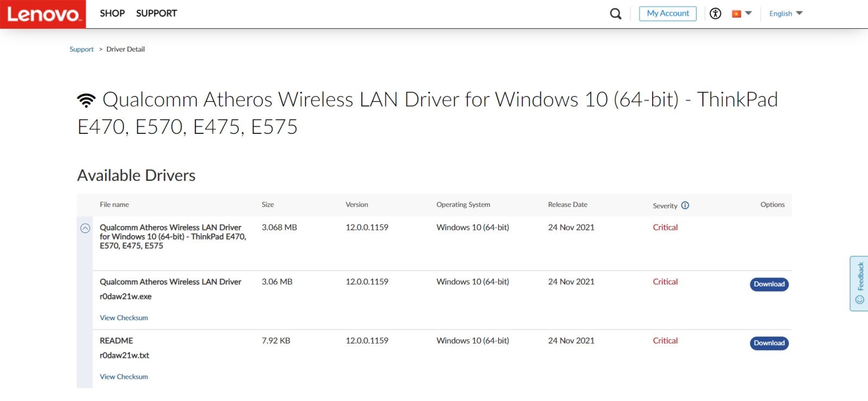Click the My Account button
The width and height of the screenshot is (868, 401).
pyautogui.click(x=668, y=14)
